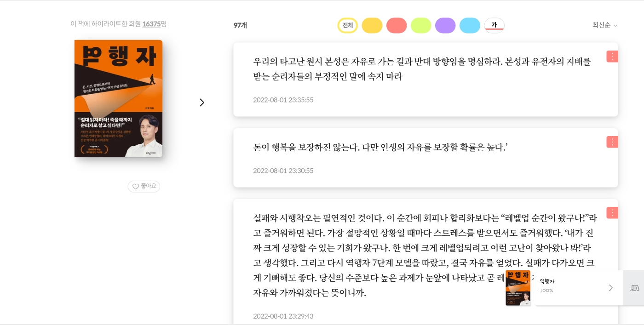Select highlight starting 우리의 타고난 원시 본성은
Image resolution: width=644 pixels, height=325 pixels.
click(422, 69)
